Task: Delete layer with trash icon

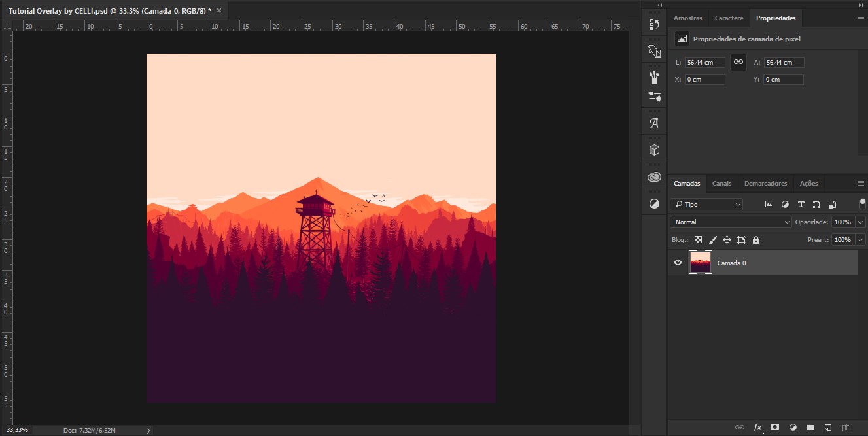Action: point(845,427)
